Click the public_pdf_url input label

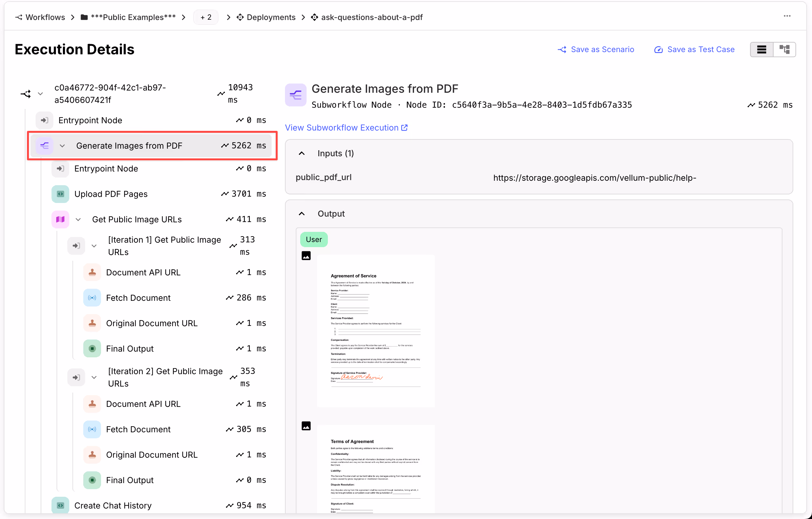point(324,177)
